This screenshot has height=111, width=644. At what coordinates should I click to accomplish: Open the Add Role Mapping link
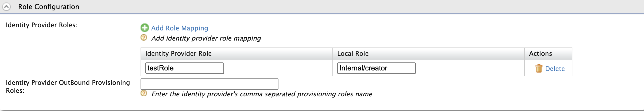[x=180, y=28]
